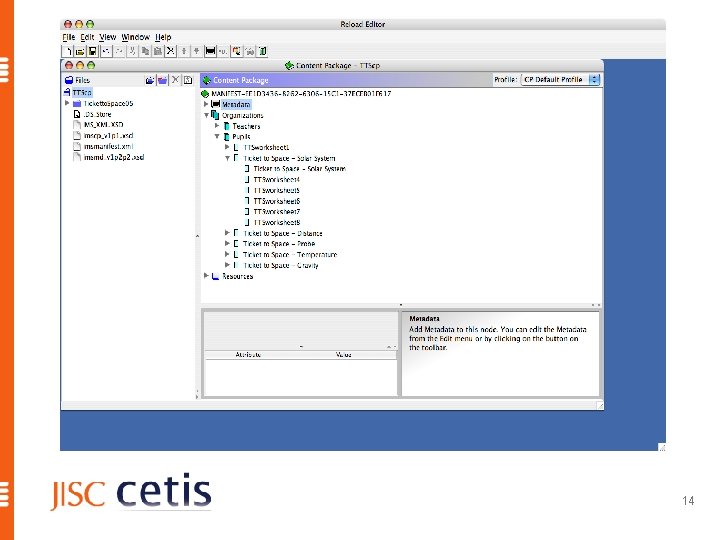Click the Organizations node icon
The height and width of the screenshot is (540, 720).
point(215,115)
